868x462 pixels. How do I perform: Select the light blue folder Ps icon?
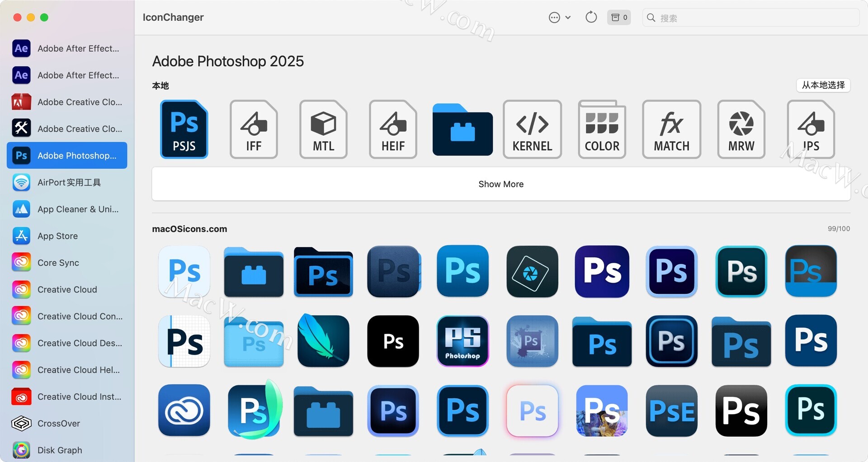[254, 342]
